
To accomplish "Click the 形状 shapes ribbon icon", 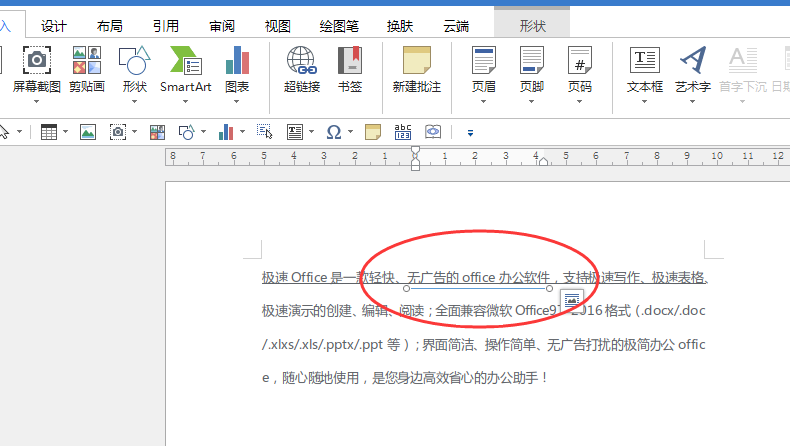I will 135,60.
